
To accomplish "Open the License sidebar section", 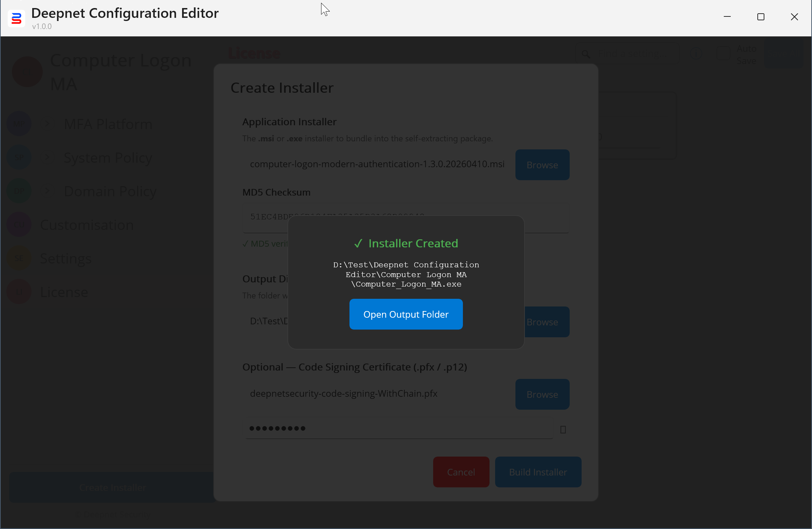I will (x=64, y=292).
